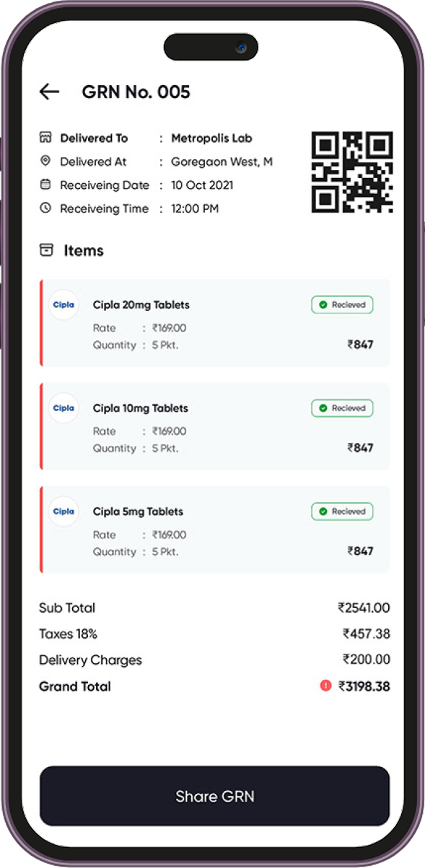Click the Receiving Time clock icon
Screen dimensions: 425x868
(45, 208)
